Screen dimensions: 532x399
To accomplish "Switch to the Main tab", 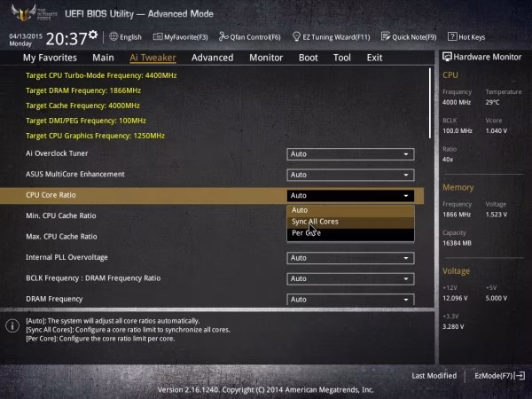I will click(103, 58).
